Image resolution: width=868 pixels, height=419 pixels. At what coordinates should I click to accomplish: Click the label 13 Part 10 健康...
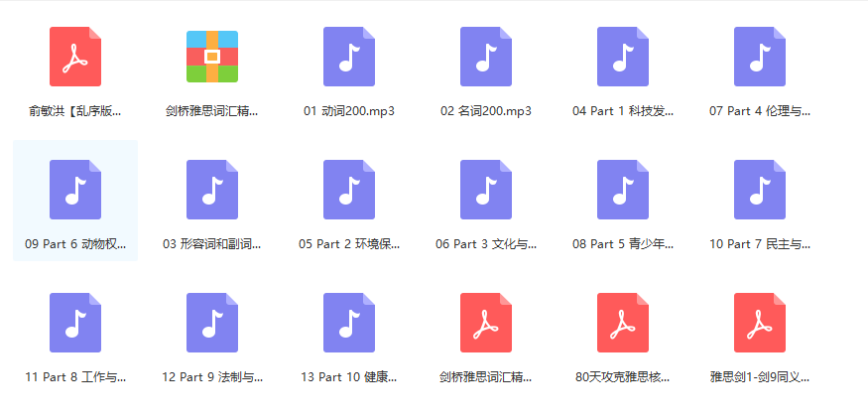(x=349, y=378)
